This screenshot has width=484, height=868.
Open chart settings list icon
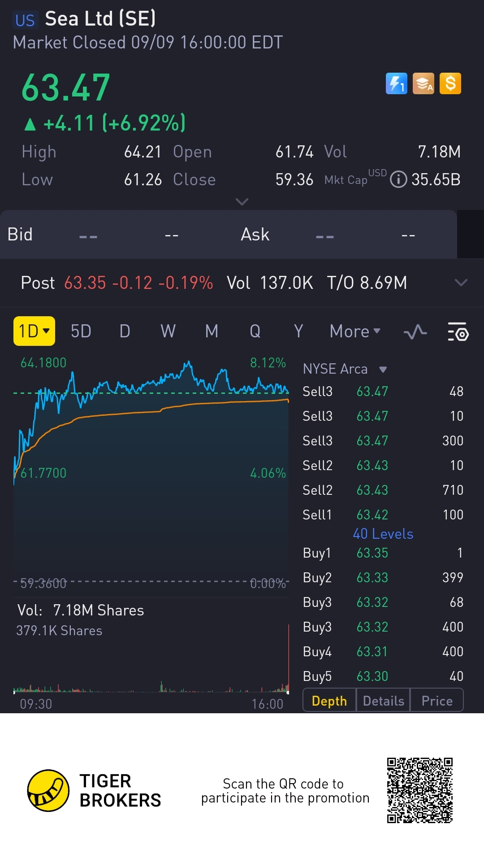pos(458,332)
